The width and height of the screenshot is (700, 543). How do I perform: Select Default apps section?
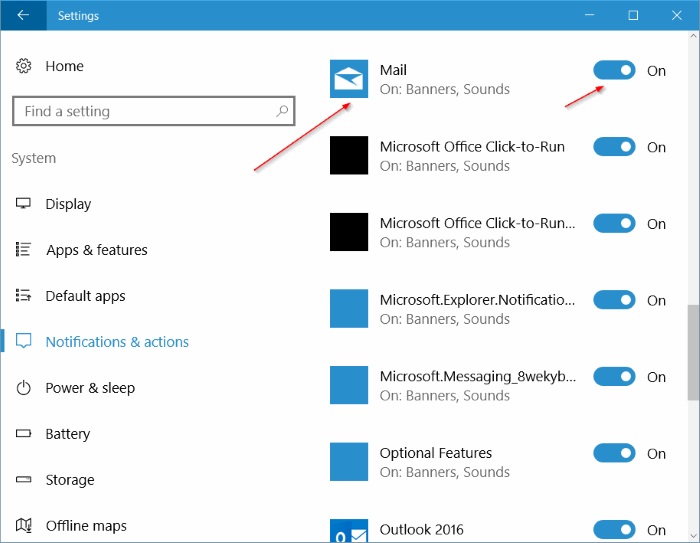click(x=85, y=296)
